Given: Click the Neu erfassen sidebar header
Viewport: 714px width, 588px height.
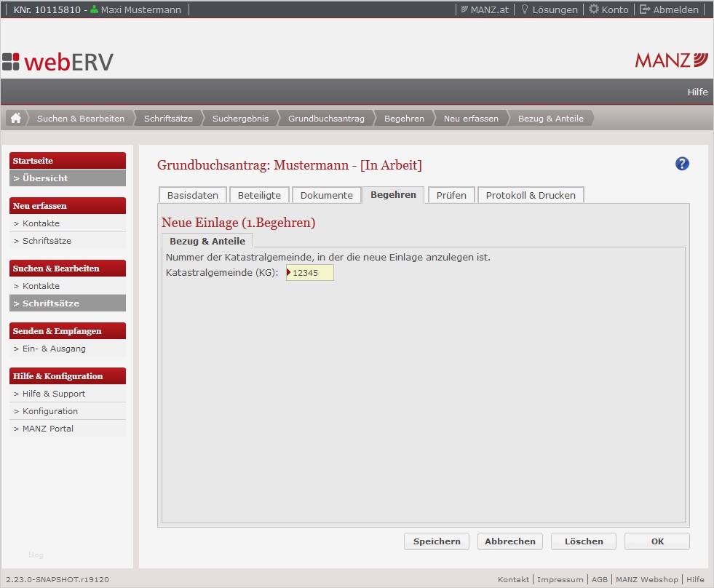Looking at the screenshot, I should point(68,205).
